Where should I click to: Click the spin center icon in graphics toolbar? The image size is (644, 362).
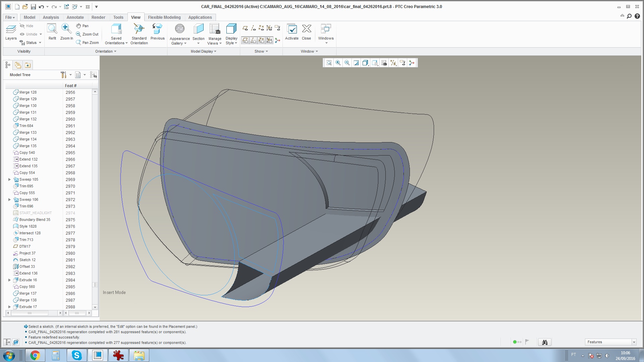tap(412, 63)
